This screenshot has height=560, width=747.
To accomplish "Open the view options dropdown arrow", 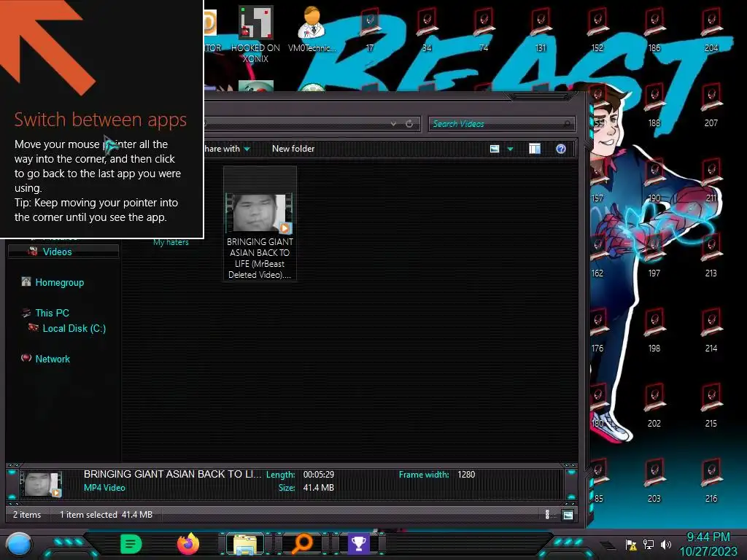I will pyautogui.click(x=510, y=149).
